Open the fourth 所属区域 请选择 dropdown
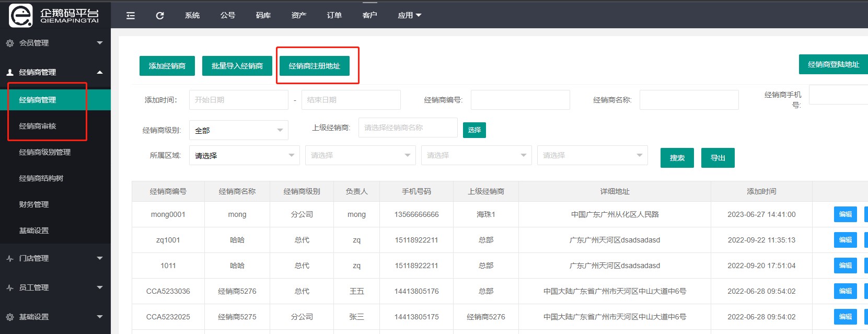This screenshot has width=868, height=334. (593, 155)
